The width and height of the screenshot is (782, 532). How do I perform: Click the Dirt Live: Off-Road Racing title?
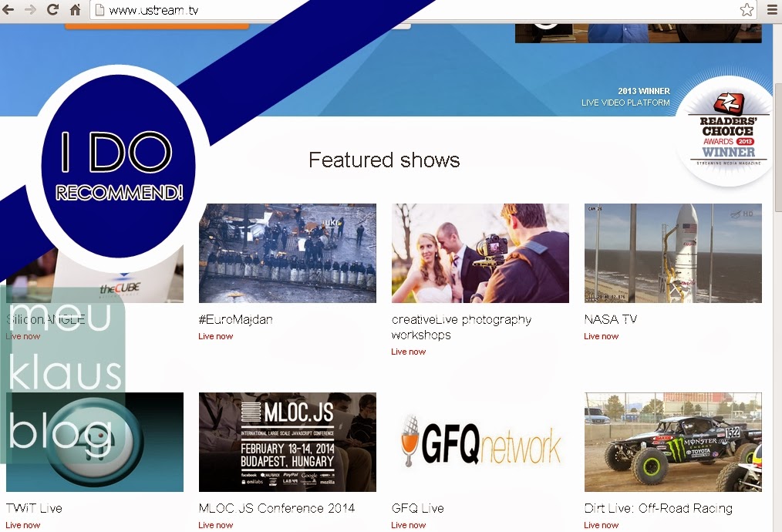pos(659,509)
